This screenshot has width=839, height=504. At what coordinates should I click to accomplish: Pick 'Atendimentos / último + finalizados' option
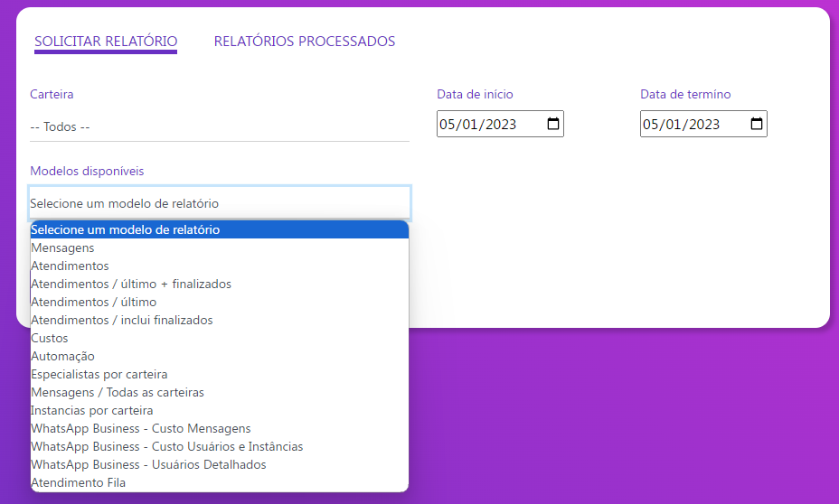(220, 284)
